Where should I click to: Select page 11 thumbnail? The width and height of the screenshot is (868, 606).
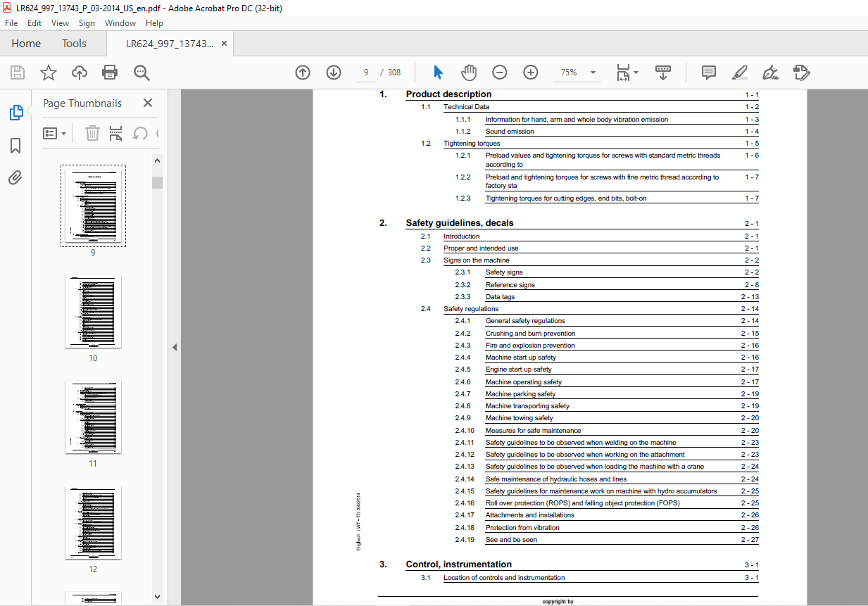coord(93,417)
